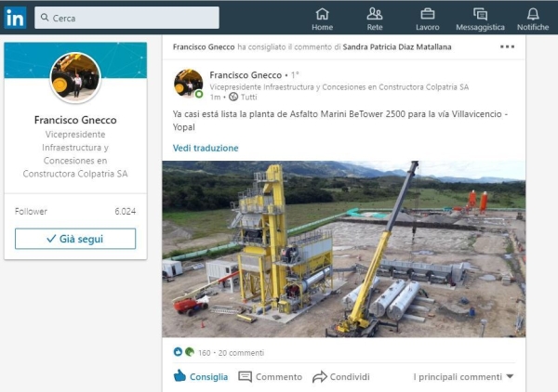Viewport: 558px width, 392px height.
Task: Open the 20 commenti link
Action: 241,353
